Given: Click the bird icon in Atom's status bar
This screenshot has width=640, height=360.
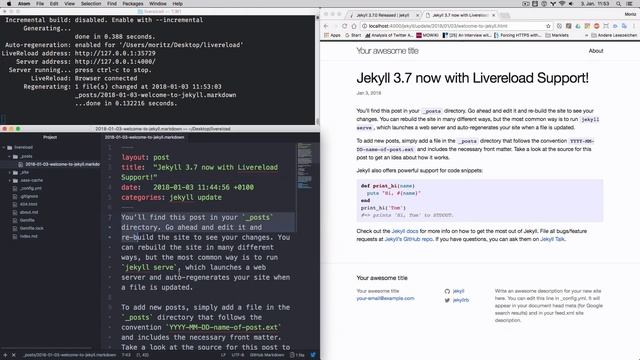Looking at the screenshot, I should click(x=313, y=355).
